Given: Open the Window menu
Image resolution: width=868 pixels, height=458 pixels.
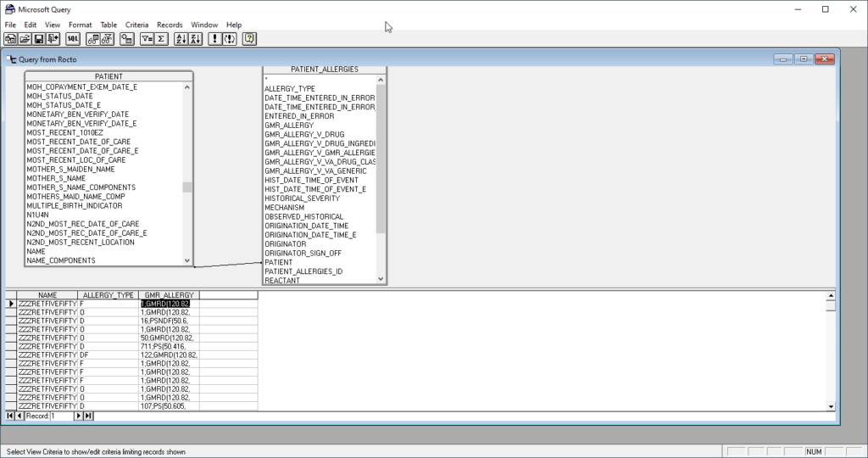Looking at the screenshot, I should [x=204, y=25].
